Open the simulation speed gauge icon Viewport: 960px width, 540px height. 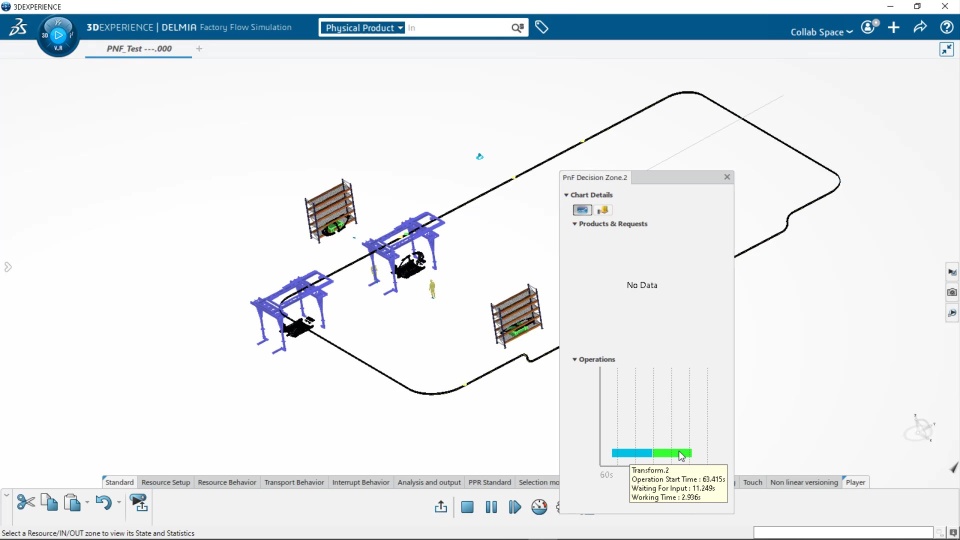tap(539, 507)
